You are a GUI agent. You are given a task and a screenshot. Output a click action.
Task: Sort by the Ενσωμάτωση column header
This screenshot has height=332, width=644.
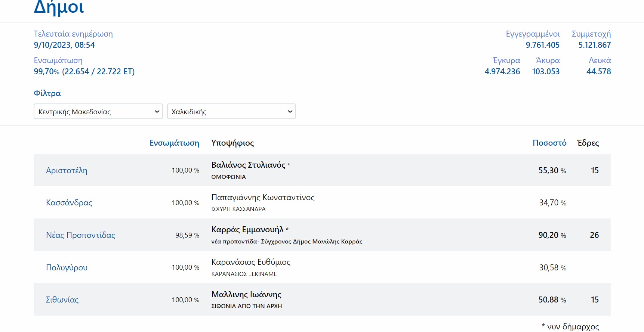pos(174,143)
